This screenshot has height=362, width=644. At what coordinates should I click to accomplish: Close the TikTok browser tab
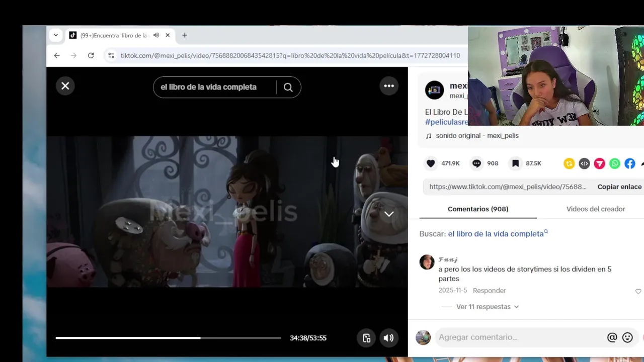pos(168,35)
